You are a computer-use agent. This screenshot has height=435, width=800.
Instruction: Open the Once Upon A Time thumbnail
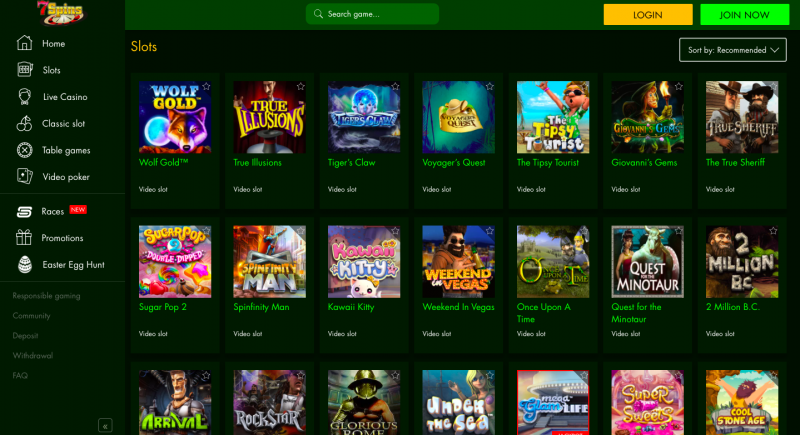coord(553,262)
